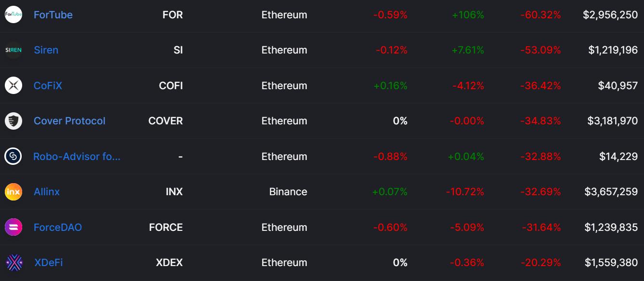Viewport: 644px width, 281px height.
Task: Open the Siren project link
Action: pos(46,50)
